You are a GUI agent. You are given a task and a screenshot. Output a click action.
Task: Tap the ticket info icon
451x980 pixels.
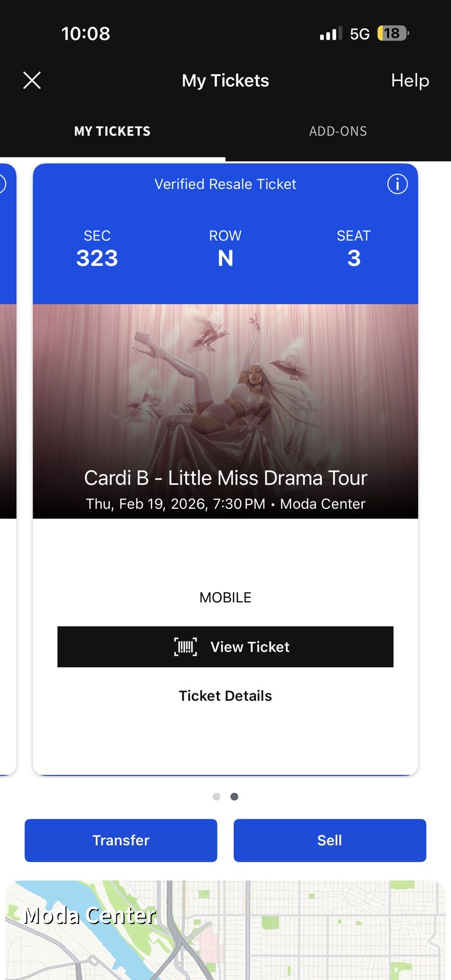coord(397,184)
